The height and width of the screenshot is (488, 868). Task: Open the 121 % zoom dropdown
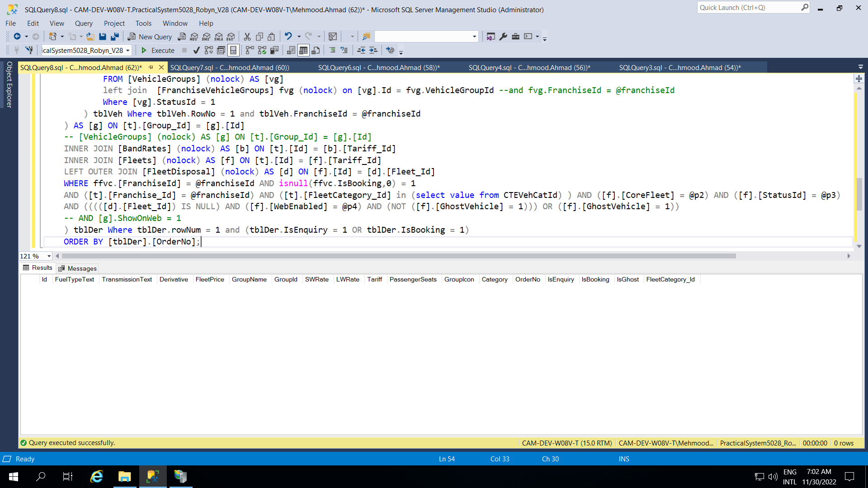[x=49, y=256]
